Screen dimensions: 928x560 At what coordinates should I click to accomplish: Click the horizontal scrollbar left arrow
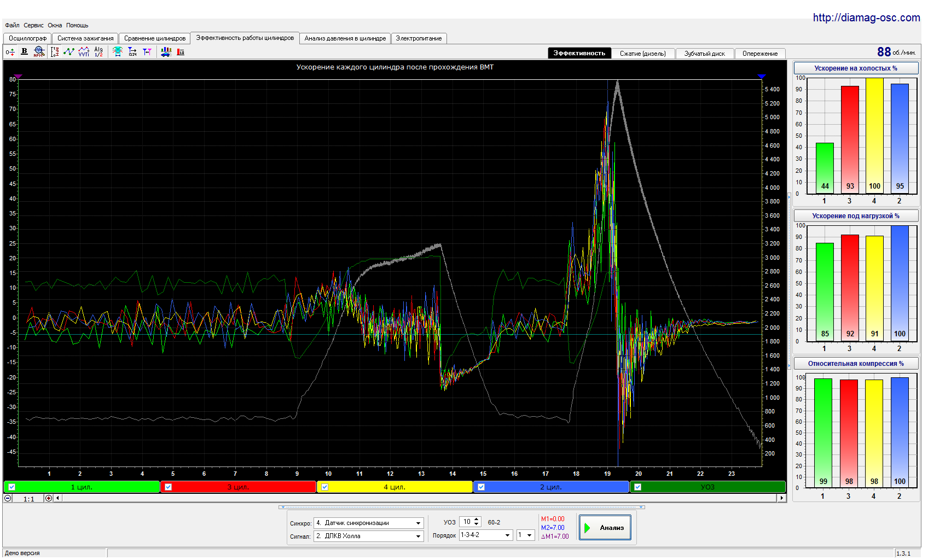(x=57, y=498)
